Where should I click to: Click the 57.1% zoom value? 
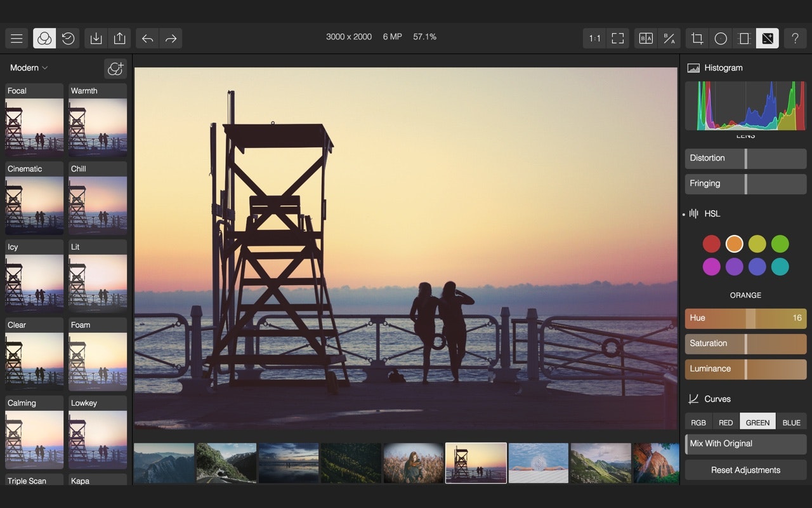coord(424,37)
